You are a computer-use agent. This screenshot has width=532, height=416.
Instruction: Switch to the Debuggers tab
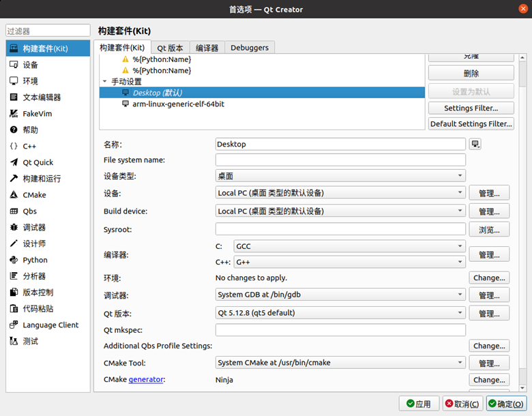[250, 48]
